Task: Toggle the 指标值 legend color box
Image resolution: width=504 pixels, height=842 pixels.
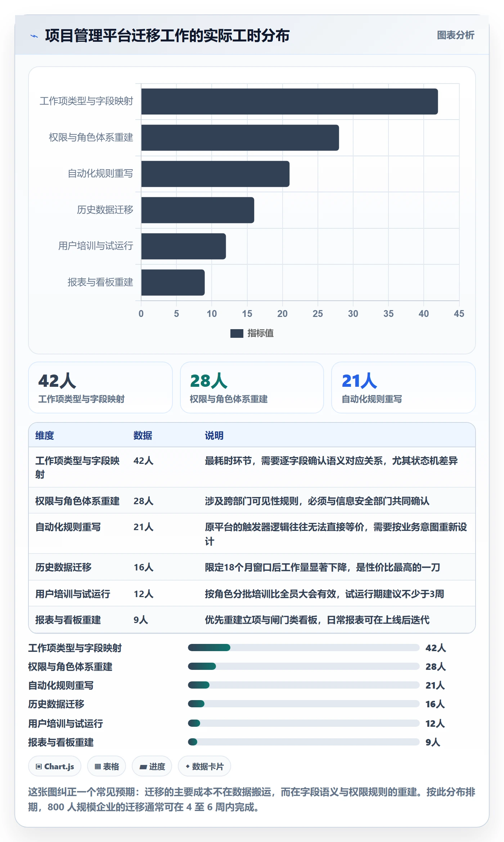Action: [x=237, y=333]
